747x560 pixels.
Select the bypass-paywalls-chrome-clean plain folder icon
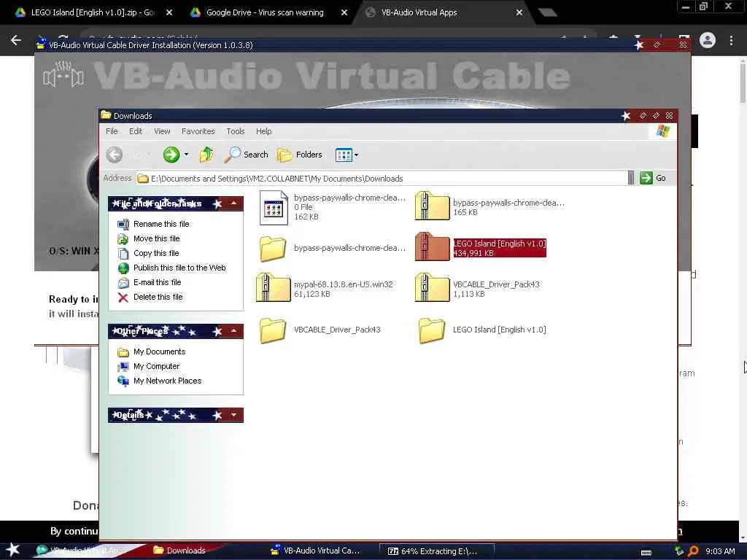click(273, 249)
